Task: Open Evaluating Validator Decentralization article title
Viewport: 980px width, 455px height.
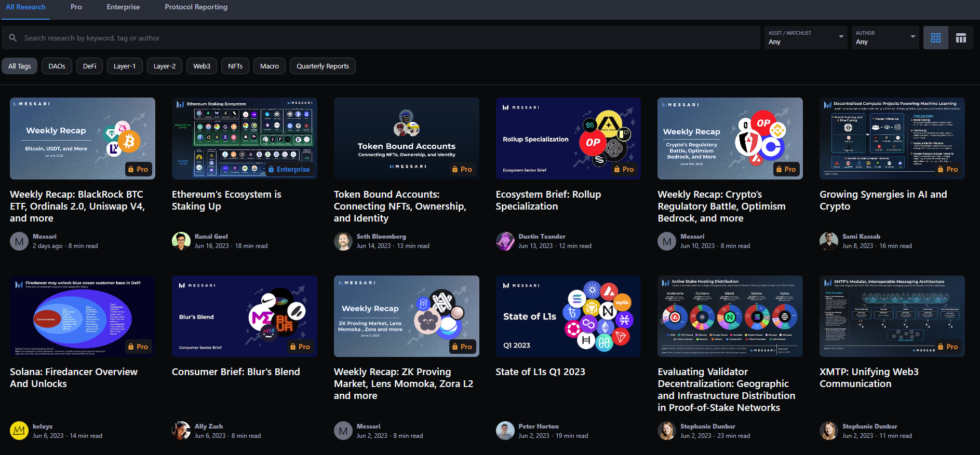Action: (x=727, y=390)
